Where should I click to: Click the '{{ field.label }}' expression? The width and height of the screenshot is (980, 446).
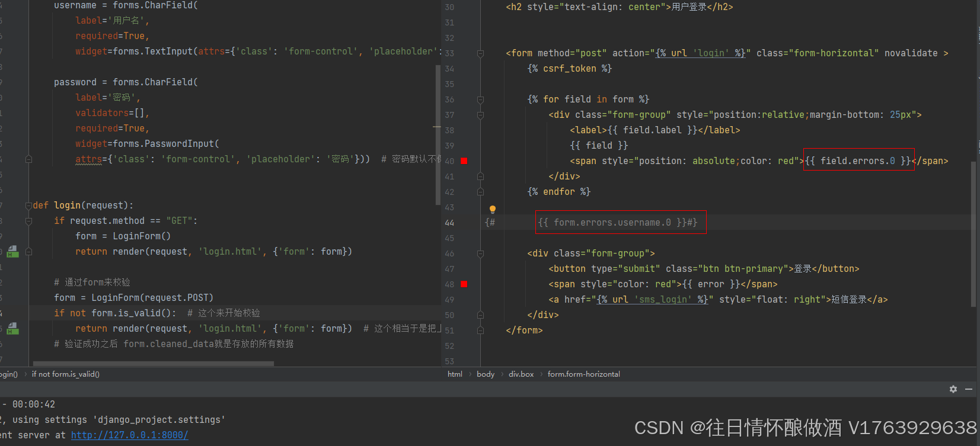coord(653,130)
